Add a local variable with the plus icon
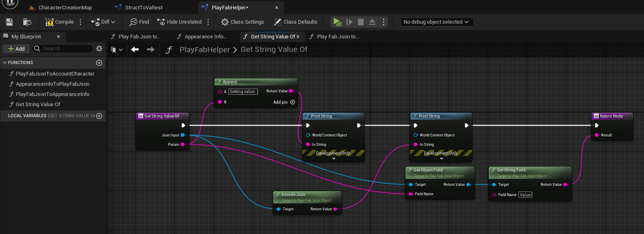 tap(99, 116)
